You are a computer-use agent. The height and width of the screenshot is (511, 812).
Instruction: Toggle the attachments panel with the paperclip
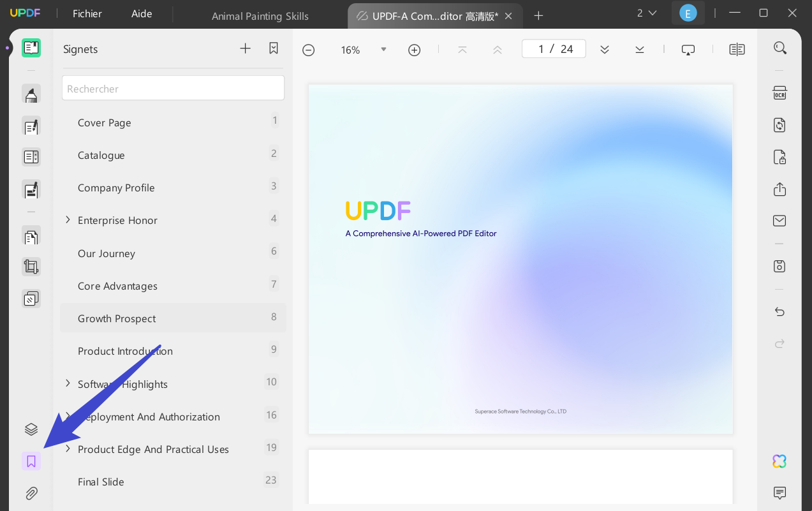tap(31, 493)
